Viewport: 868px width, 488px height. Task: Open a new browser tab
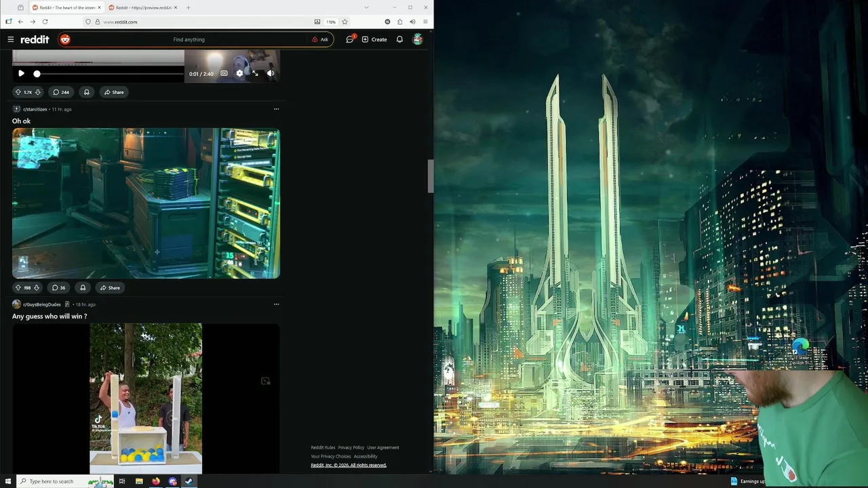pos(188,7)
